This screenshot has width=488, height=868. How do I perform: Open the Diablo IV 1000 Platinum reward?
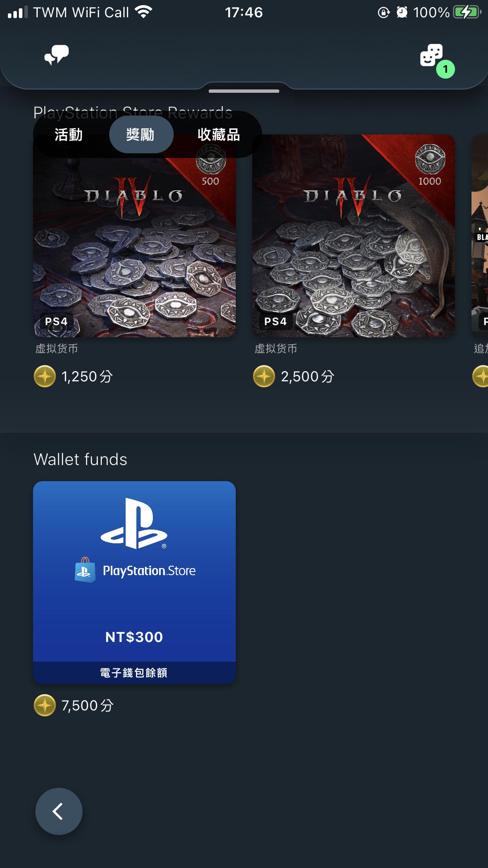coord(354,236)
